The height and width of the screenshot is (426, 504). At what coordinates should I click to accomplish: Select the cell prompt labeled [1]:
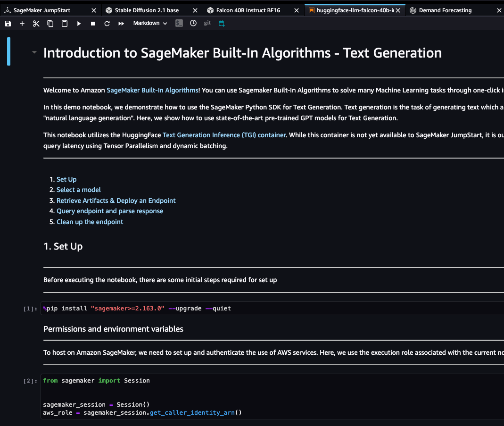(30, 309)
